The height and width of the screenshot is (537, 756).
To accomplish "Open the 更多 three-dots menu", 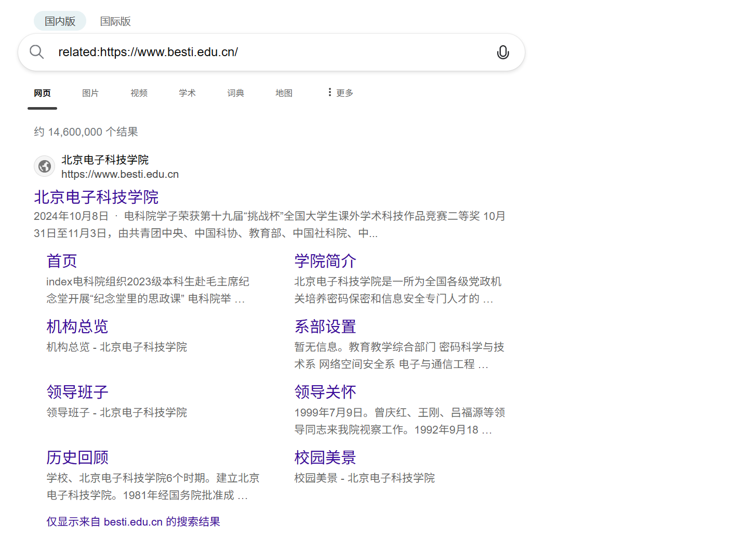I will 340,93.
